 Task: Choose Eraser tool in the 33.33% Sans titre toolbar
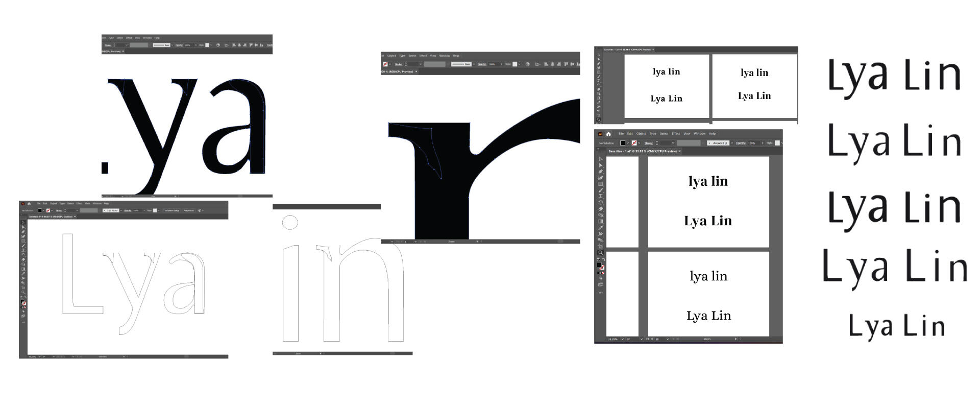(601, 209)
